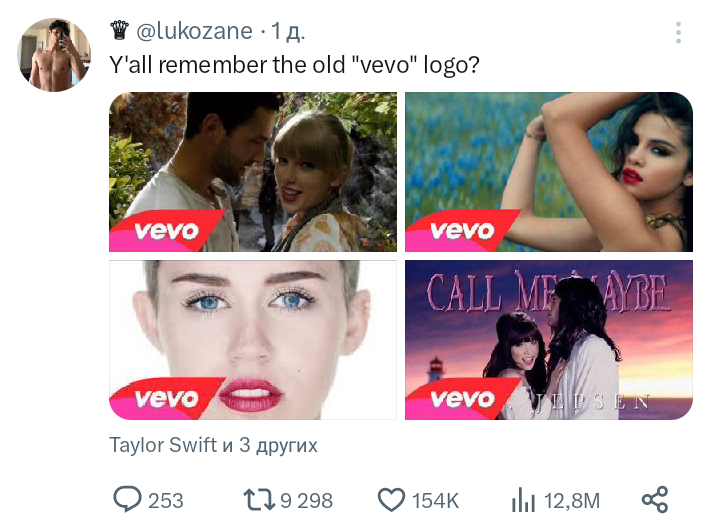The image size is (714, 524).
Task: Open the three-dot more options menu
Action: coord(678,33)
